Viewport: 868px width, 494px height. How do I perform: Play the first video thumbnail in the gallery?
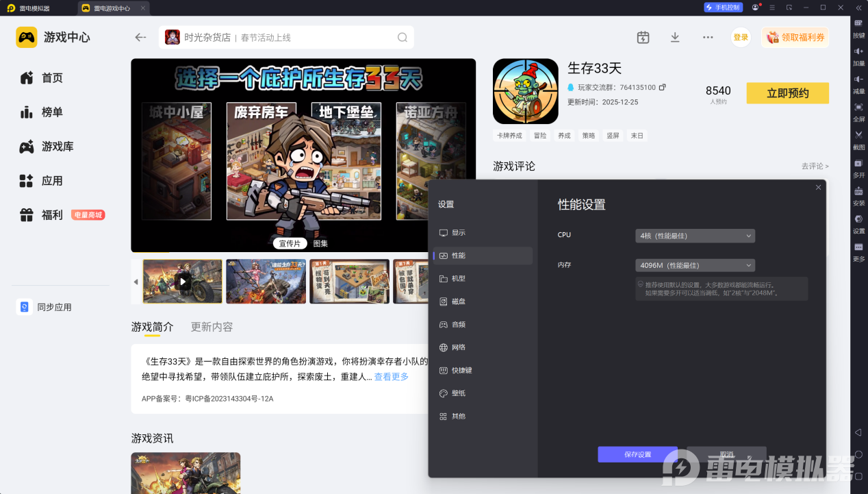click(183, 282)
